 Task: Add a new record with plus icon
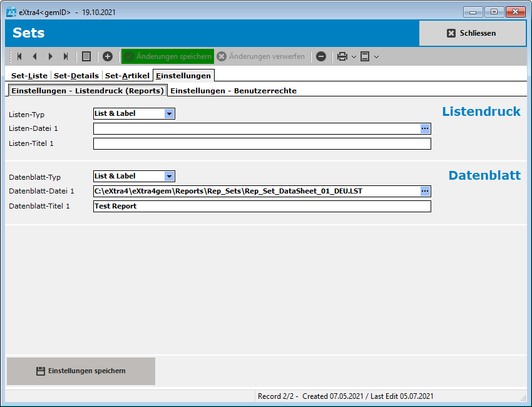[x=108, y=56]
